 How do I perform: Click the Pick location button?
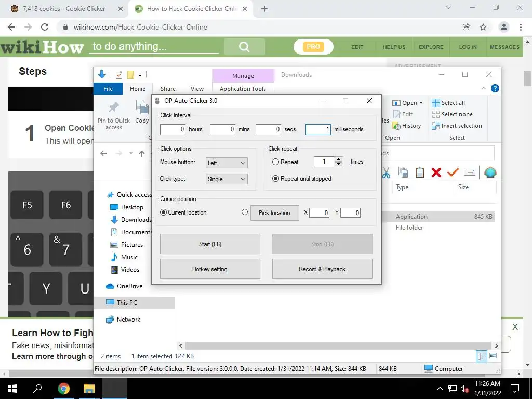pyautogui.click(x=274, y=212)
